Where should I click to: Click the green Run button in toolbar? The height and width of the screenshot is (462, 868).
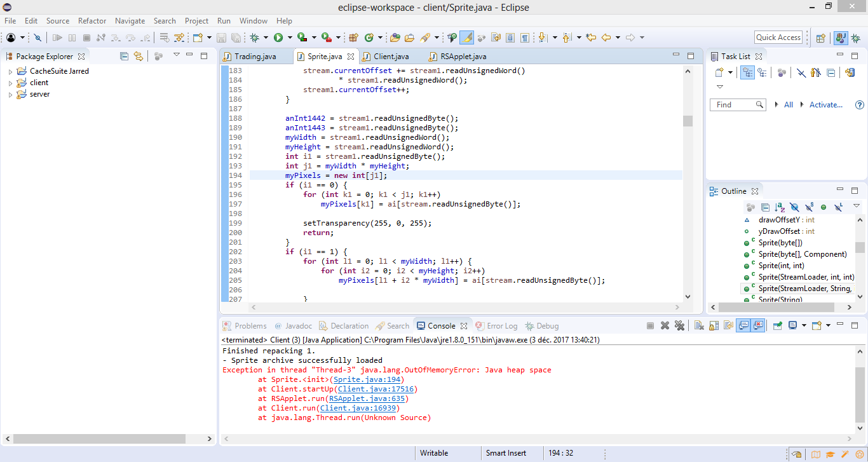click(278, 37)
